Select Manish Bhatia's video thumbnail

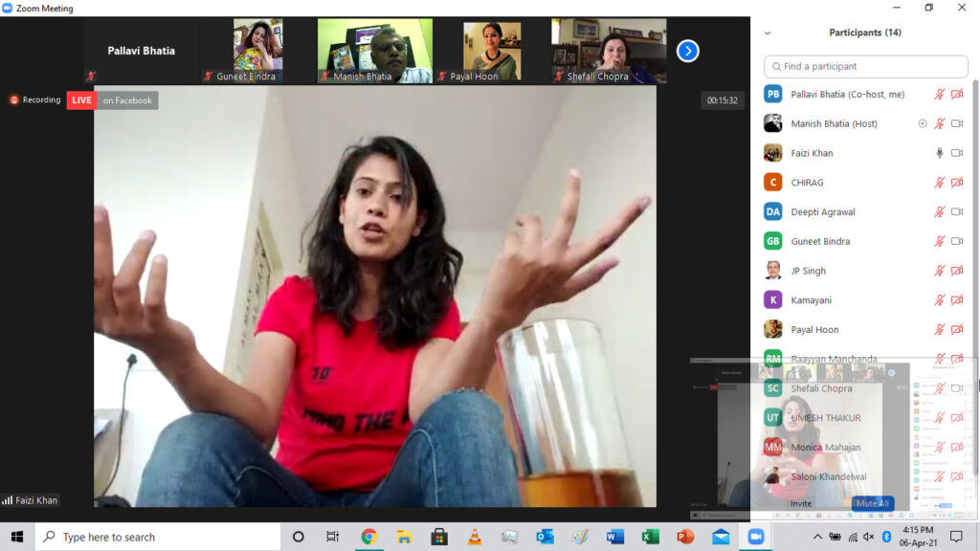(x=375, y=51)
